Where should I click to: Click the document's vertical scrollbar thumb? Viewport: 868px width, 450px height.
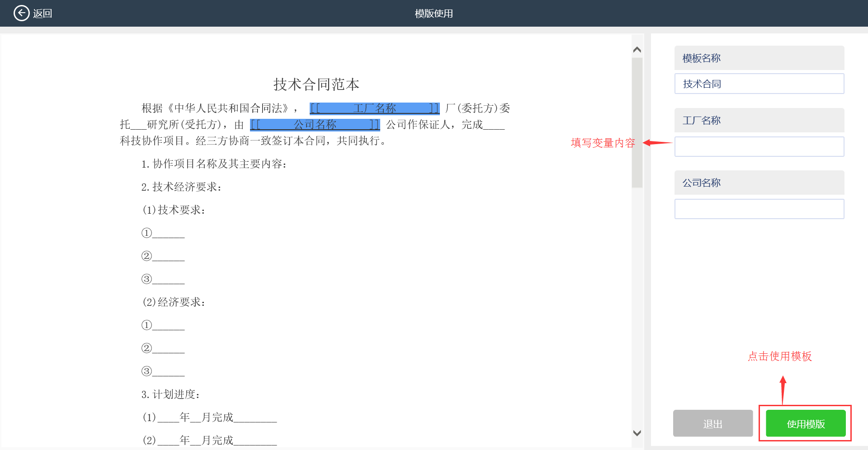[637, 122]
